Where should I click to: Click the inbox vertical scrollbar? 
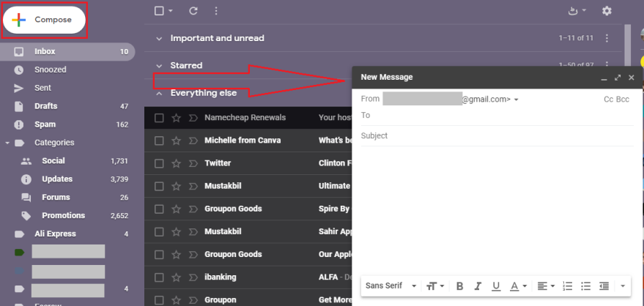627,45
